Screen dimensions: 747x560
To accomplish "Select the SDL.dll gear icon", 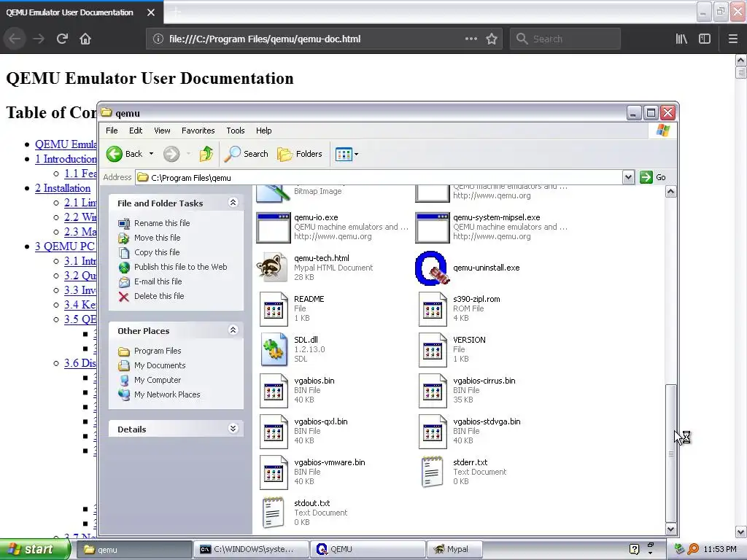I will click(274, 349).
